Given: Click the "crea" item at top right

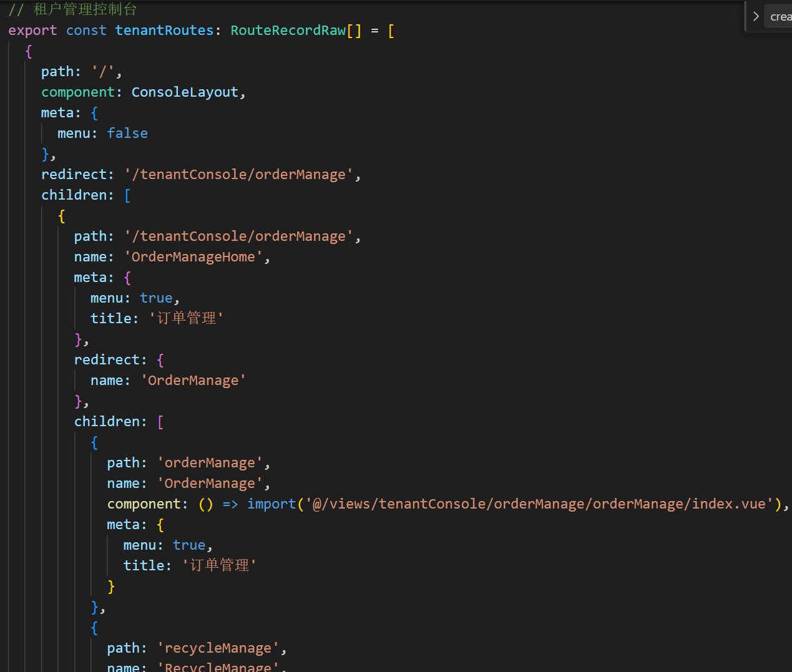Looking at the screenshot, I should [x=779, y=16].
